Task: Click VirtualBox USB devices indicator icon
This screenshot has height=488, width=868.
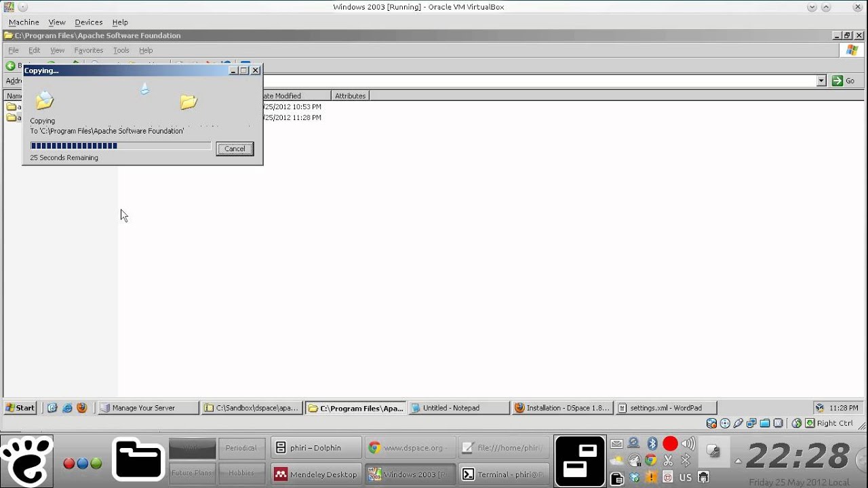Action: click(738, 424)
